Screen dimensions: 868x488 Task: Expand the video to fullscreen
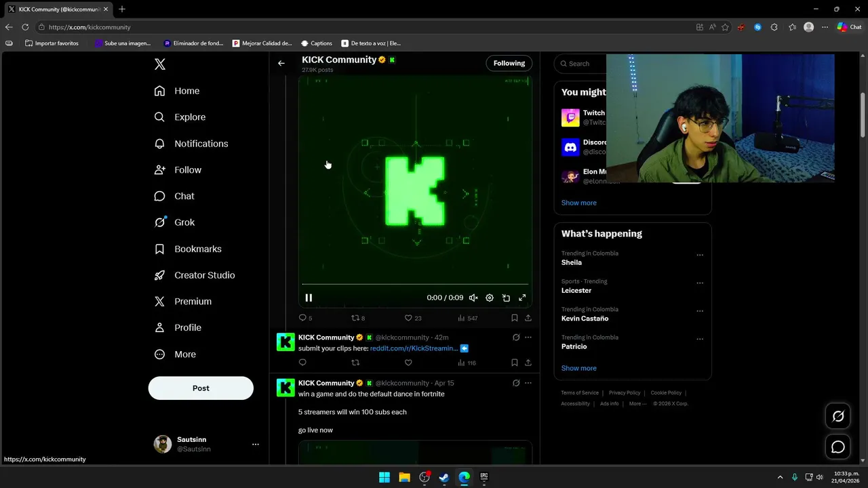coord(522,298)
